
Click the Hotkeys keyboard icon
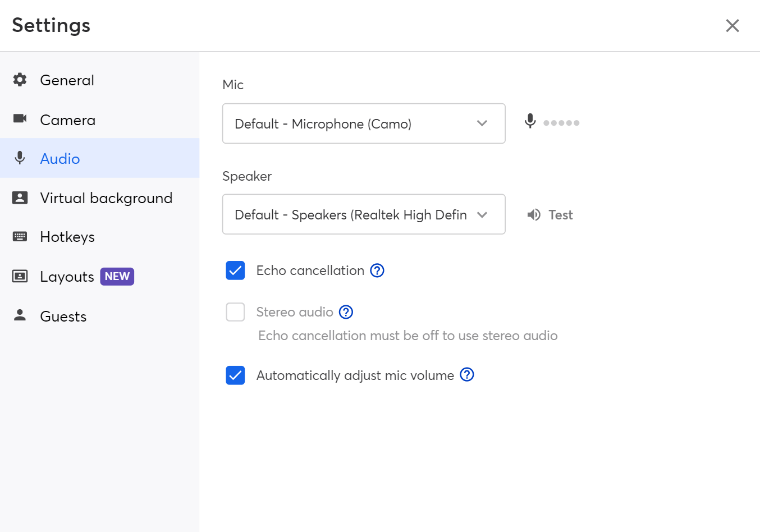tap(20, 237)
